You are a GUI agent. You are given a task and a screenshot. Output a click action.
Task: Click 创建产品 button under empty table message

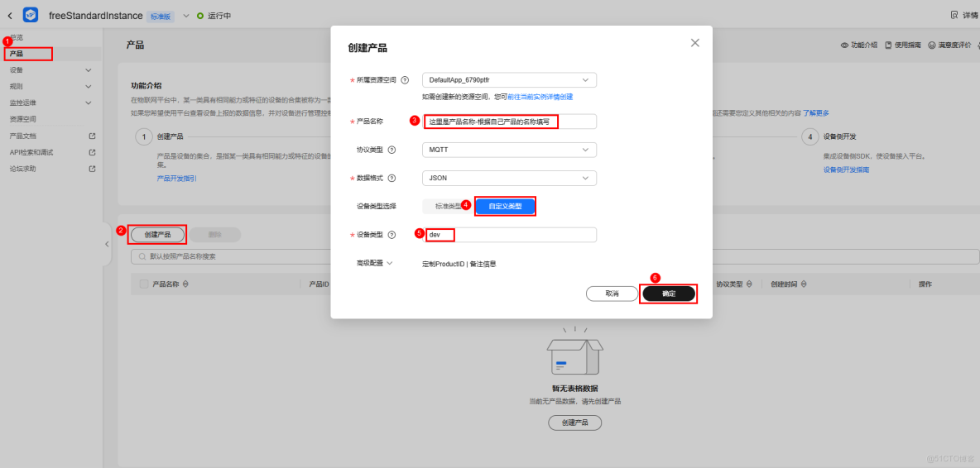click(575, 423)
